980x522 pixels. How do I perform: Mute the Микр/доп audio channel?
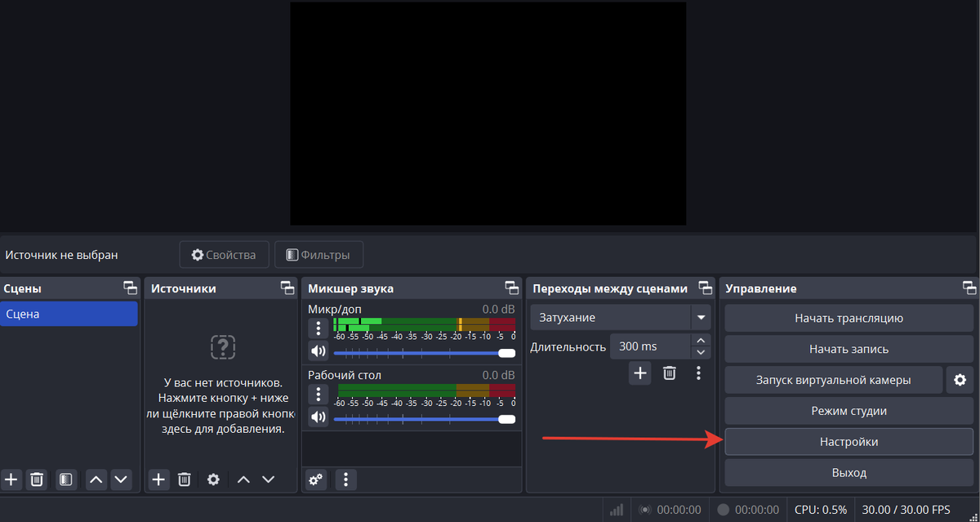pyautogui.click(x=318, y=352)
